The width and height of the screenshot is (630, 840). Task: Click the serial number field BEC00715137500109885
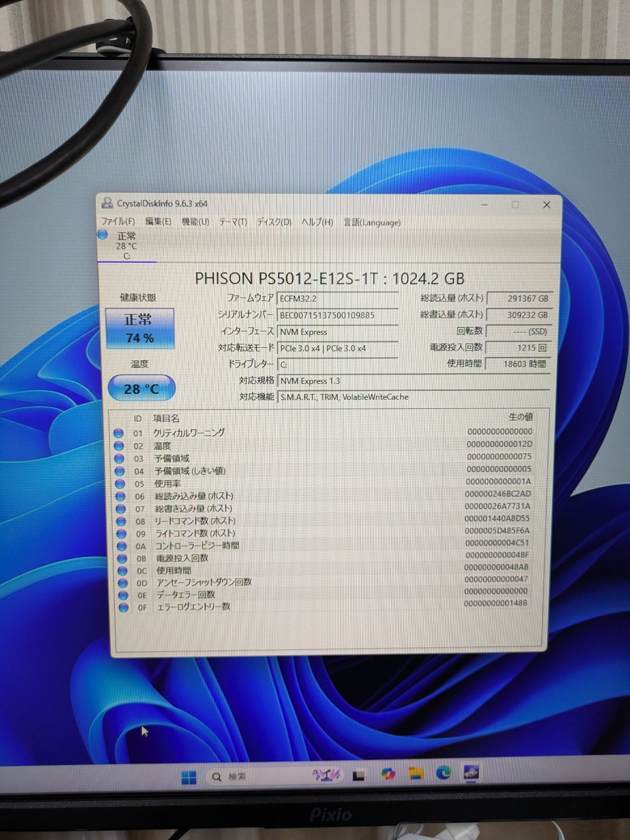[338, 315]
